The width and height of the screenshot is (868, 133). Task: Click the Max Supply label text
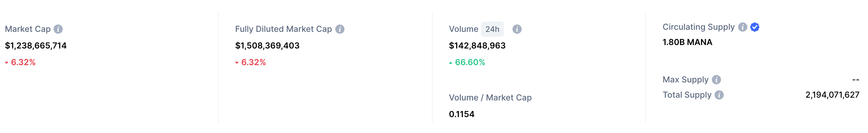[x=685, y=80]
